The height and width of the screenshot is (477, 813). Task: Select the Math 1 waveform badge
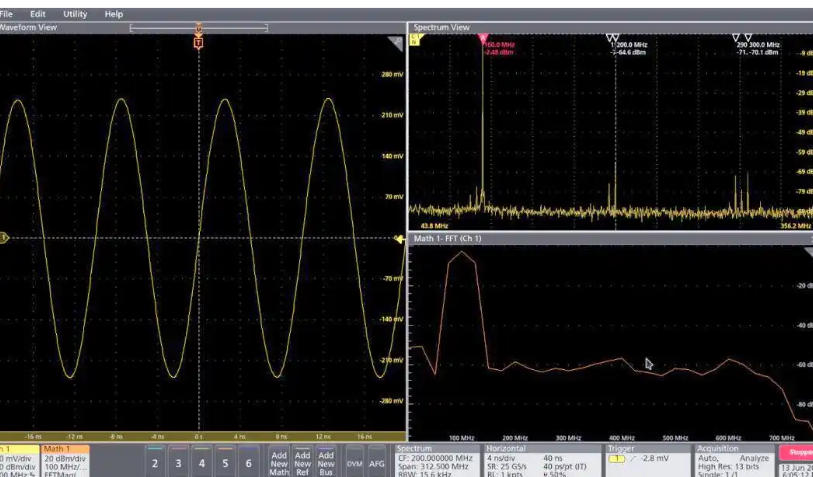[x=65, y=460]
